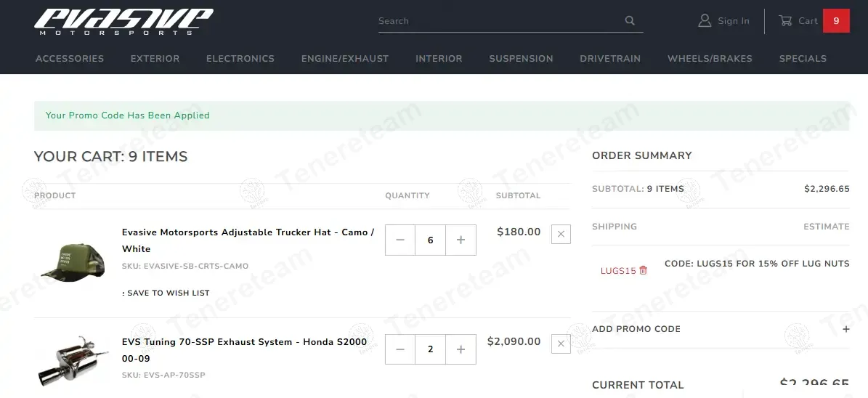The width and height of the screenshot is (868, 398).
Task: Decrease Exhaust System quantity with minus
Action: coord(400,349)
